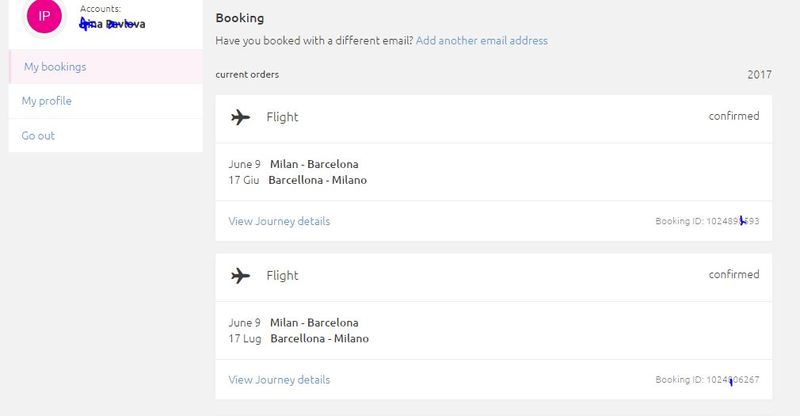This screenshot has height=416, width=800.
Task: View Journey details for 17 Giu booking
Action: point(279,221)
